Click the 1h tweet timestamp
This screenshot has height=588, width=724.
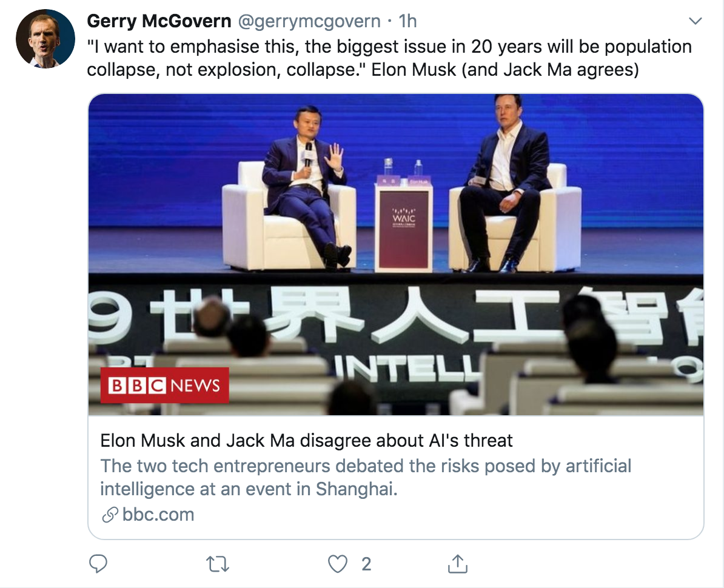[x=407, y=22]
